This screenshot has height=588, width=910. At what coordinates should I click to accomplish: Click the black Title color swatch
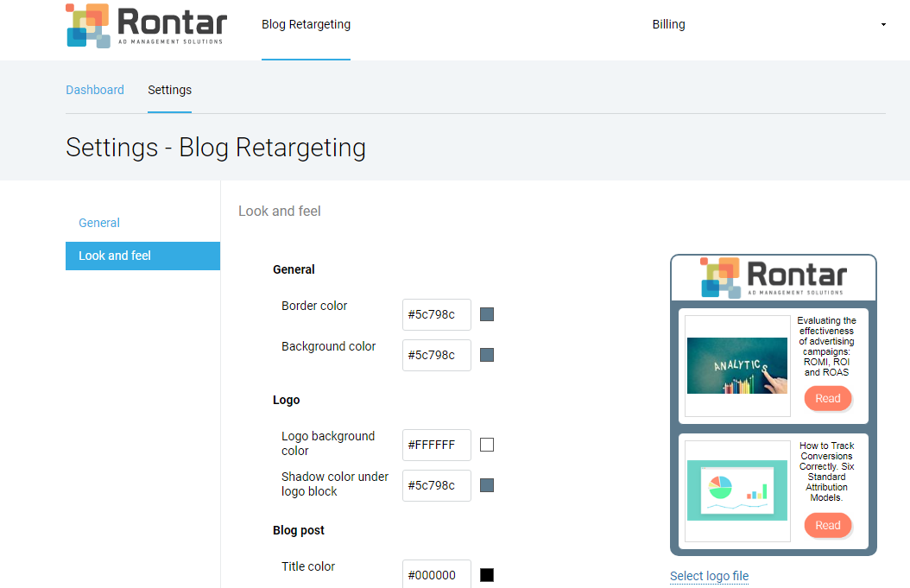487,575
